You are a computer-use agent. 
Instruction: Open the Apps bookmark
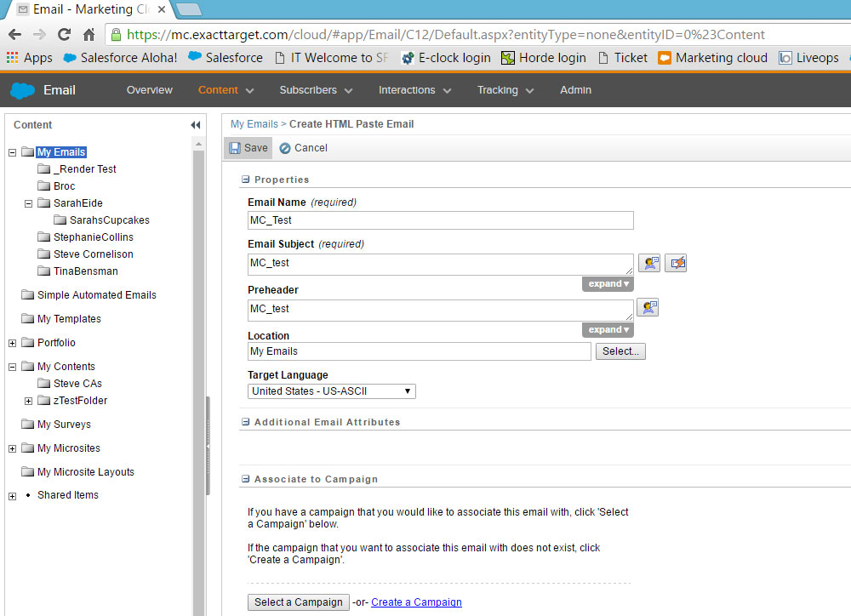(29, 58)
